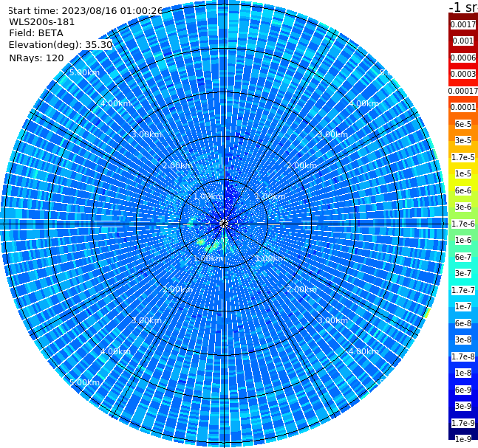The image size is (478, 448).
Task: Select the southwest 5.00km range label
Action: point(84,382)
